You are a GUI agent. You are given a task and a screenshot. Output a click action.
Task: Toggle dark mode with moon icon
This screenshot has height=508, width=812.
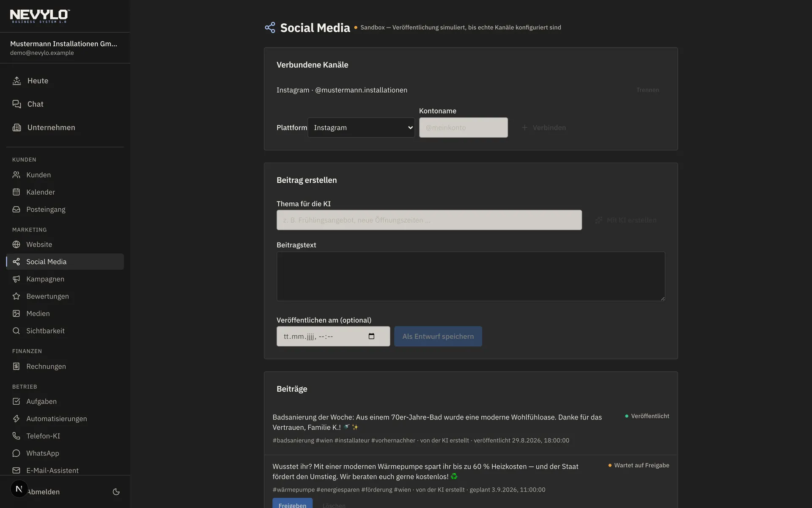tap(116, 492)
